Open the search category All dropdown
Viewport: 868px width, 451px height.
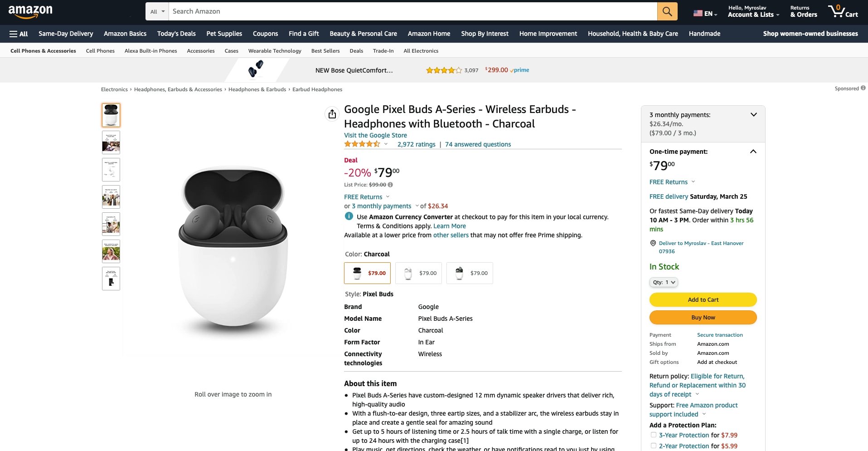pos(157,11)
